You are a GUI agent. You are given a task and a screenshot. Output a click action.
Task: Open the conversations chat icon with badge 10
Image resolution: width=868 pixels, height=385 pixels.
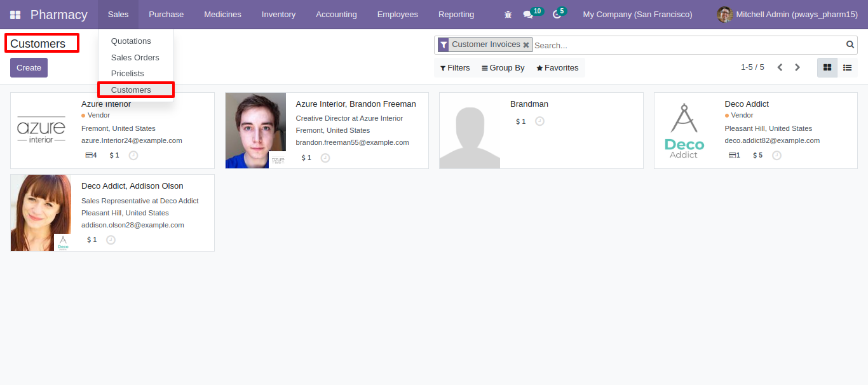[x=532, y=13]
